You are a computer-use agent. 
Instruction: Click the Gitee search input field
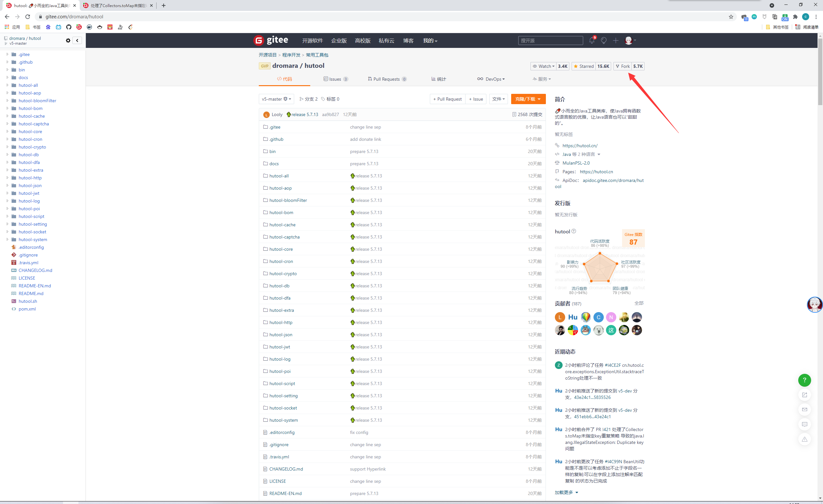click(550, 40)
